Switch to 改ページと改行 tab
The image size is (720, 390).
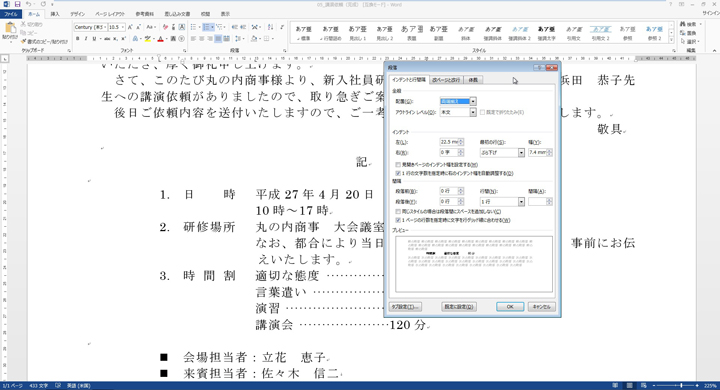pyautogui.click(x=446, y=80)
